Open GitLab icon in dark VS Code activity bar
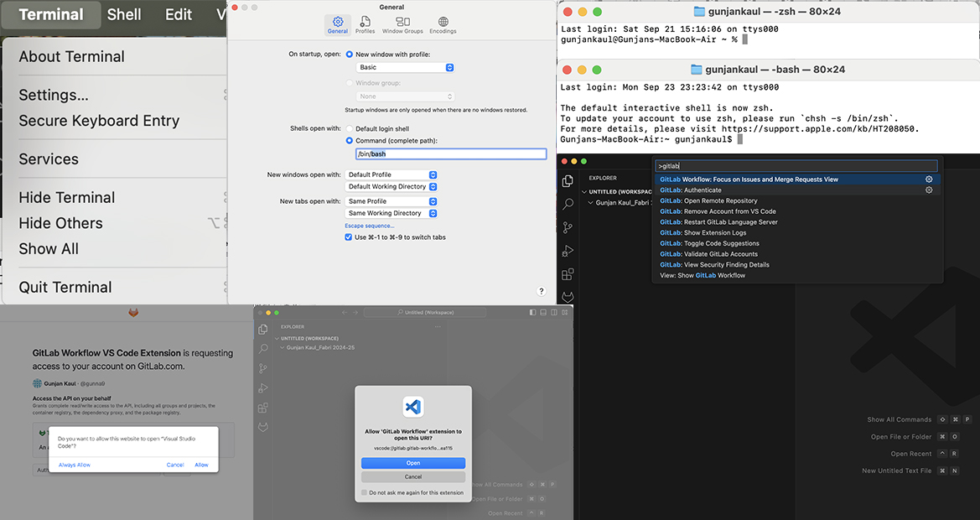 pos(568,297)
